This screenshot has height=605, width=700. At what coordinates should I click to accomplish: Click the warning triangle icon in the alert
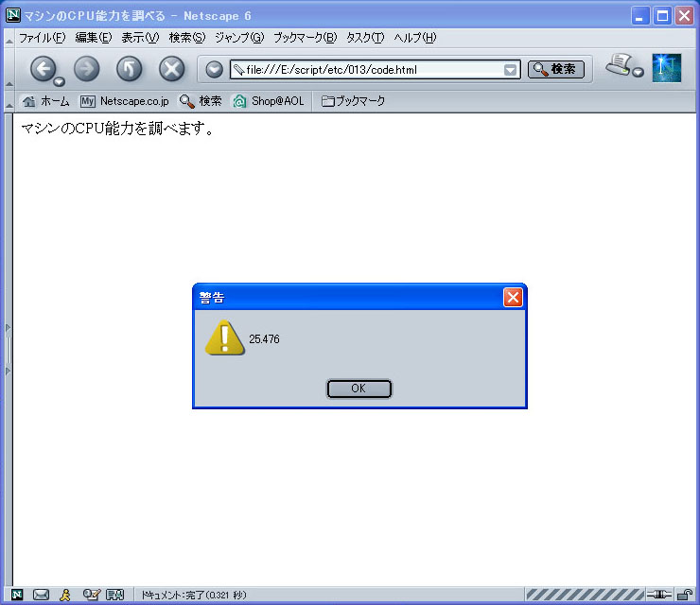point(224,337)
